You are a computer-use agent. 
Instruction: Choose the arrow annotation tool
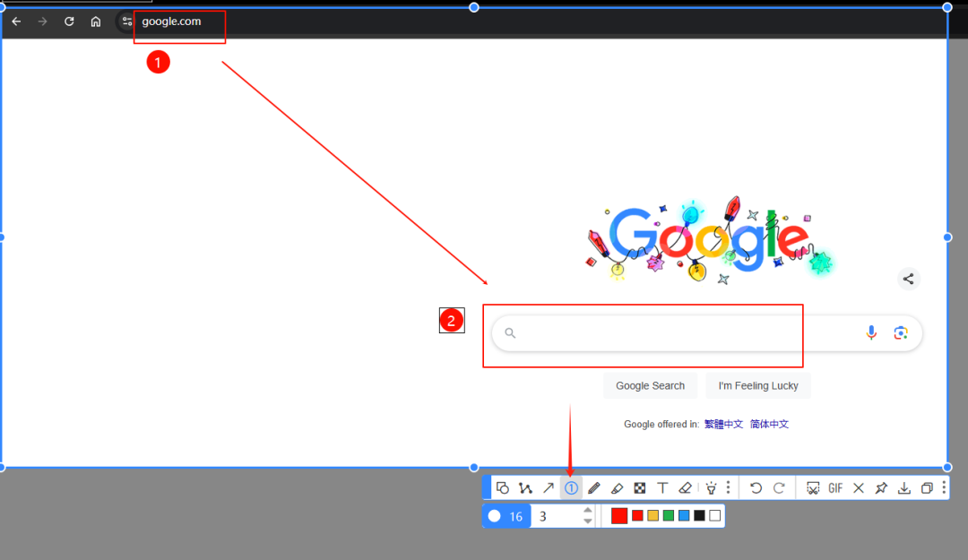pyautogui.click(x=549, y=488)
